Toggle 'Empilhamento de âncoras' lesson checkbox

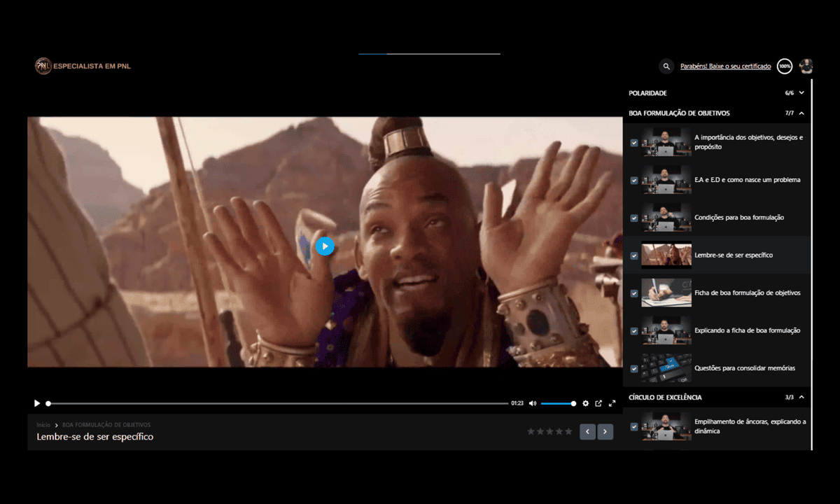click(634, 426)
